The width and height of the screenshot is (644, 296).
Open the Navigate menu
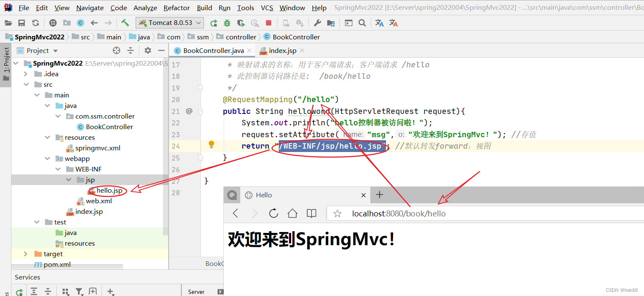point(90,8)
